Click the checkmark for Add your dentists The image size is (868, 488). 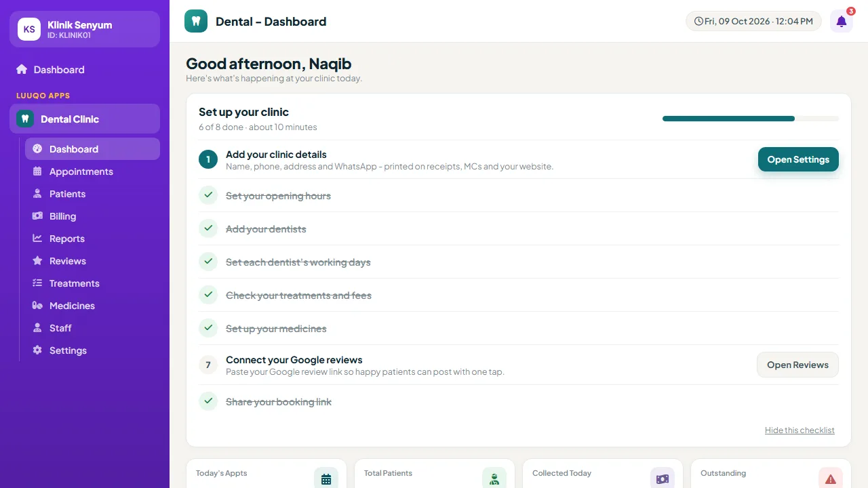pos(208,228)
